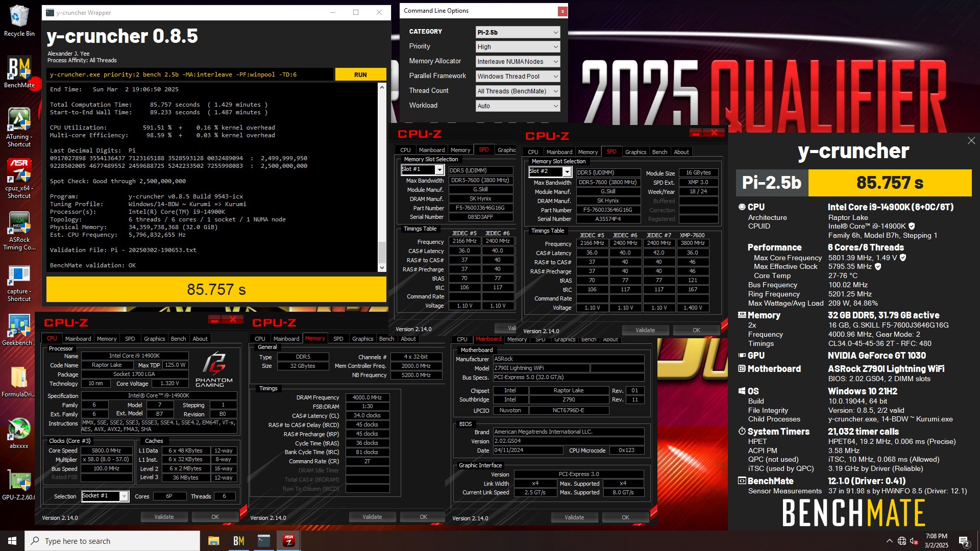980x551 pixels.
Task: Click the yellow RUN button
Action: coord(360,74)
